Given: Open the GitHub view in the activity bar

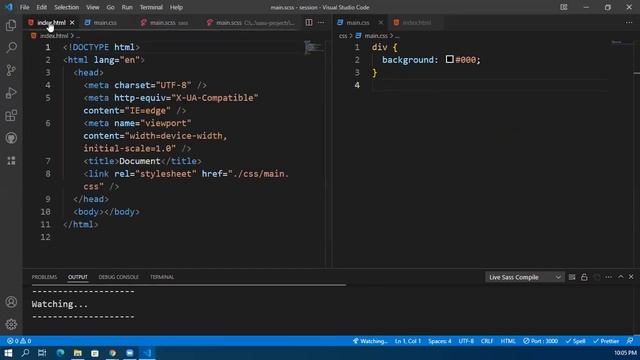Looking at the screenshot, I should (x=11, y=138).
